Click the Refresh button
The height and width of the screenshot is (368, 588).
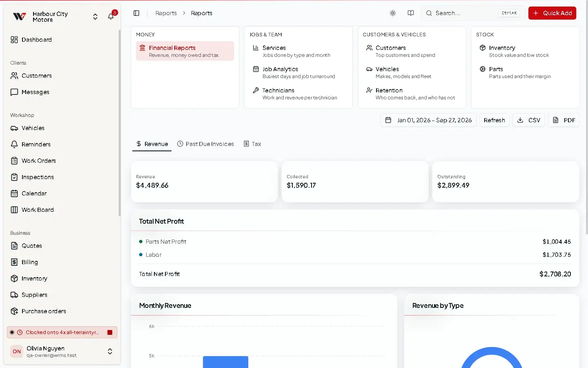pyautogui.click(x=494, y=120)
